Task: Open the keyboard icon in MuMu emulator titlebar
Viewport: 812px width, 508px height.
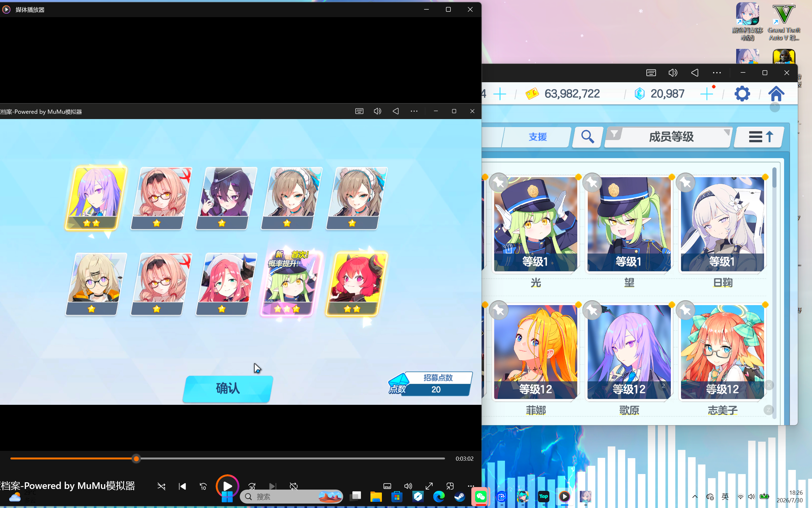Action: pyautogui.click(x=651, y=73)
